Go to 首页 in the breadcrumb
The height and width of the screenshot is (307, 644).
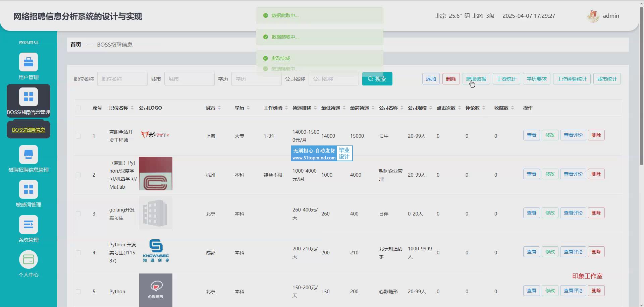76,45
